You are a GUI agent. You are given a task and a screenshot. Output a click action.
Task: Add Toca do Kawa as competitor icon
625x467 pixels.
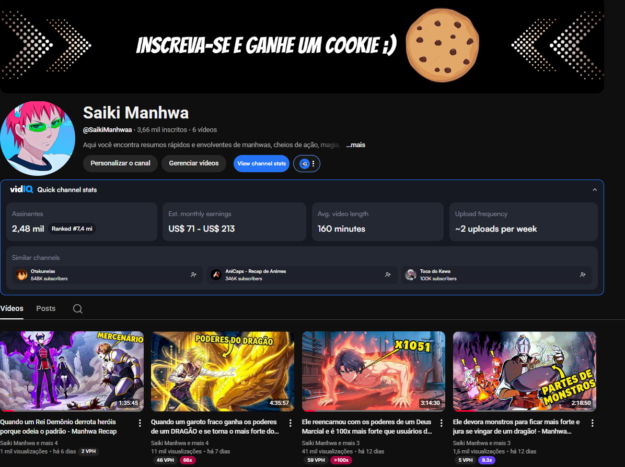point(582,275)
